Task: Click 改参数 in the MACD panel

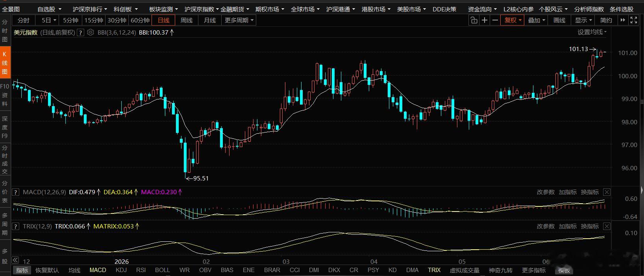Action: [x=546, y=192]
